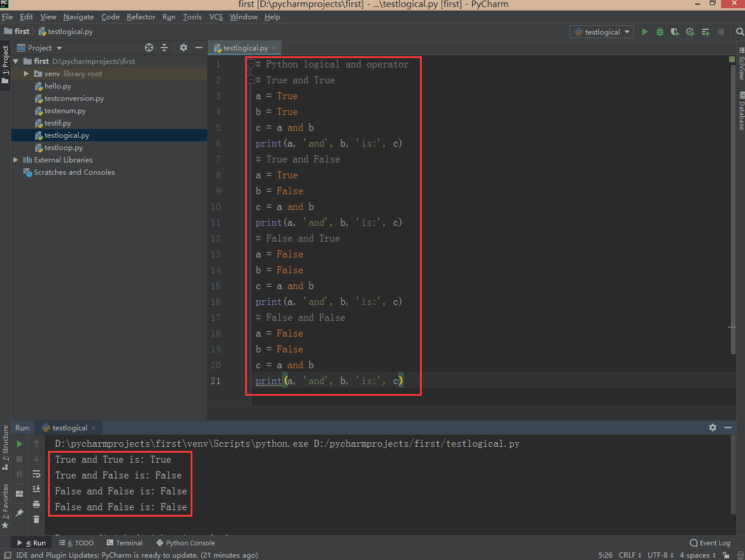
Task: Collapse the code fold at line 1
Action: [251, 64]
